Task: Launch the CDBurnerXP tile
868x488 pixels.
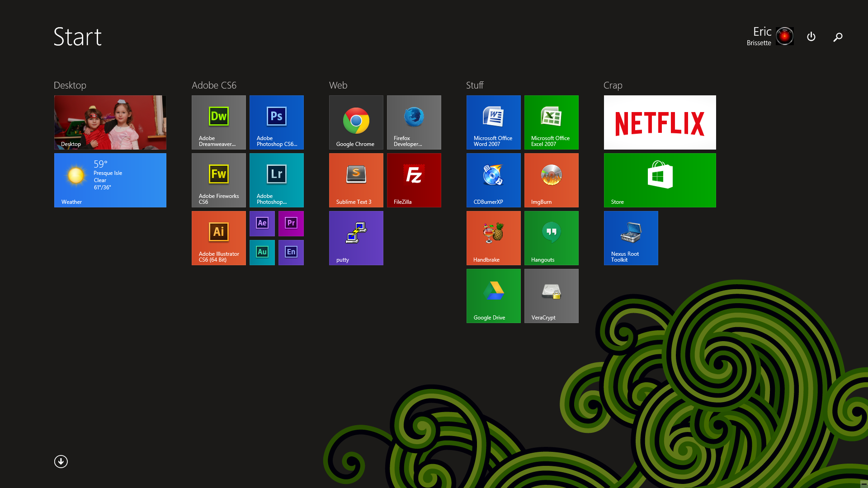Action: tap(494, 180)
